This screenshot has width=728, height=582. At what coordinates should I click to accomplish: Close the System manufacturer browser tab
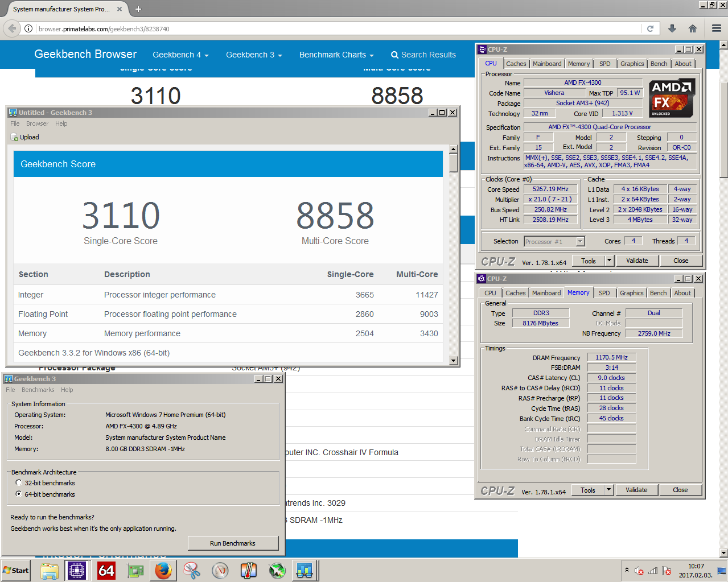click(x=120, y=9)
